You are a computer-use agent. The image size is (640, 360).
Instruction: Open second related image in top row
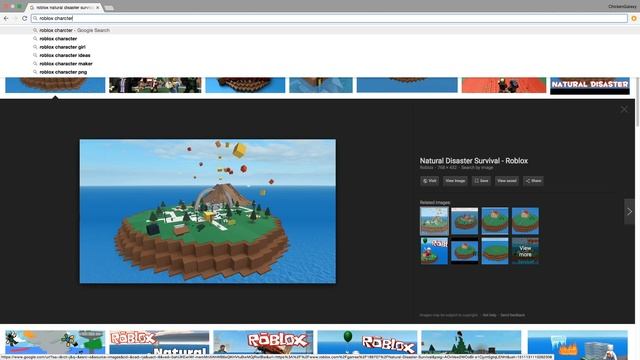click(464, 221)
